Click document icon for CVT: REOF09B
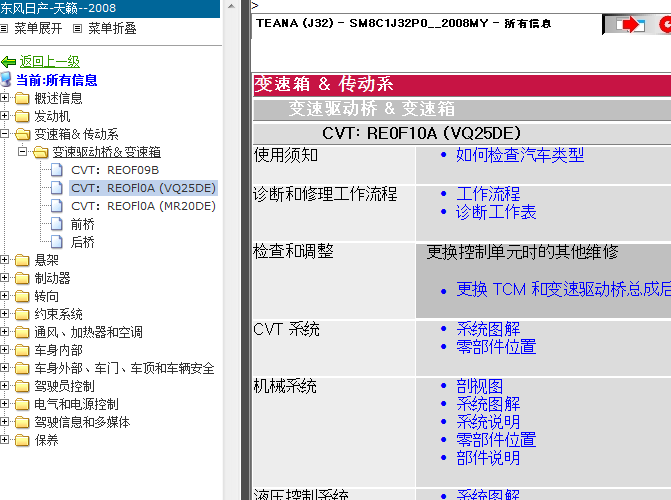 (x=56, y=170)
